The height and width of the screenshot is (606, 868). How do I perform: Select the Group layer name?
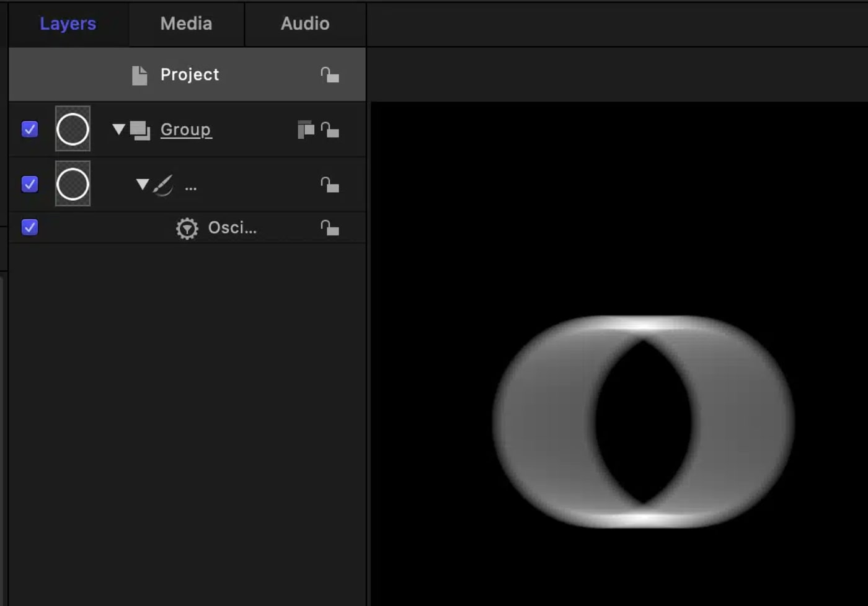click(186, 130)
